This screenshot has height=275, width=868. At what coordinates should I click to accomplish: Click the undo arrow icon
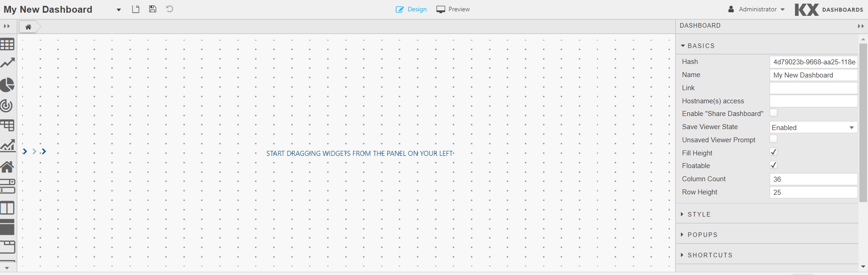pos(170,9)
